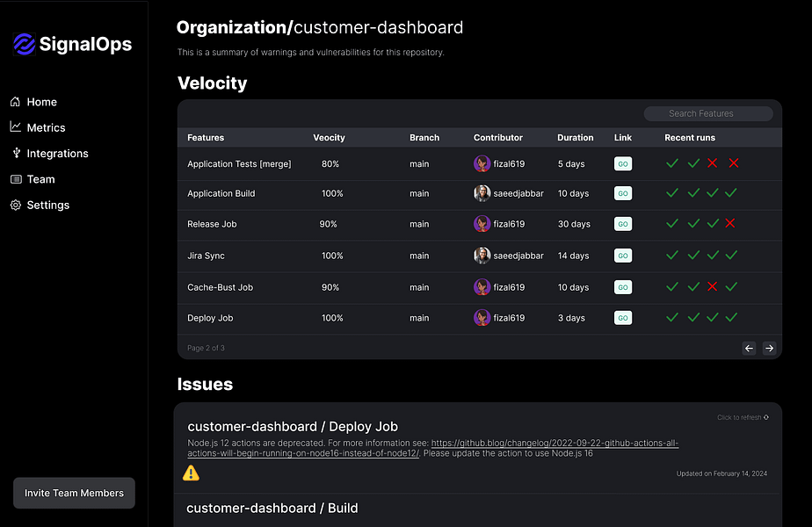
Task: Click GO link for Deploy Job row
Action: pyautogui.click(x=622, y=318)
